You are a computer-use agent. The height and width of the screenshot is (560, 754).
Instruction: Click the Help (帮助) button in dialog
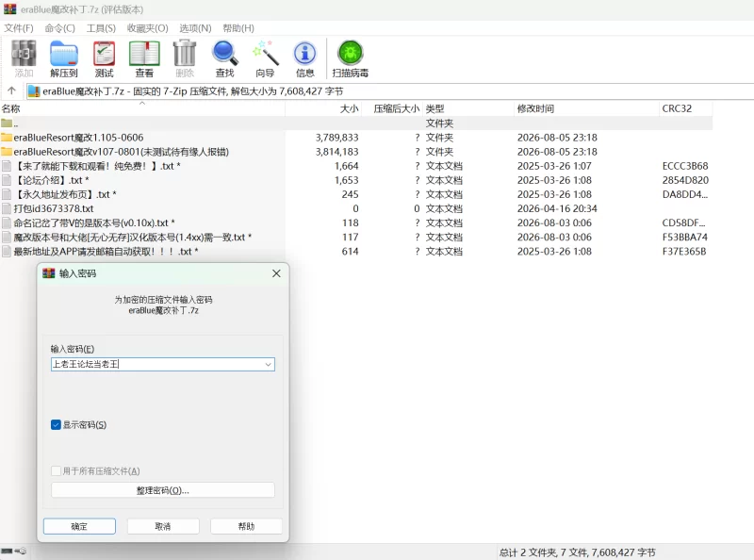point(246,526)
